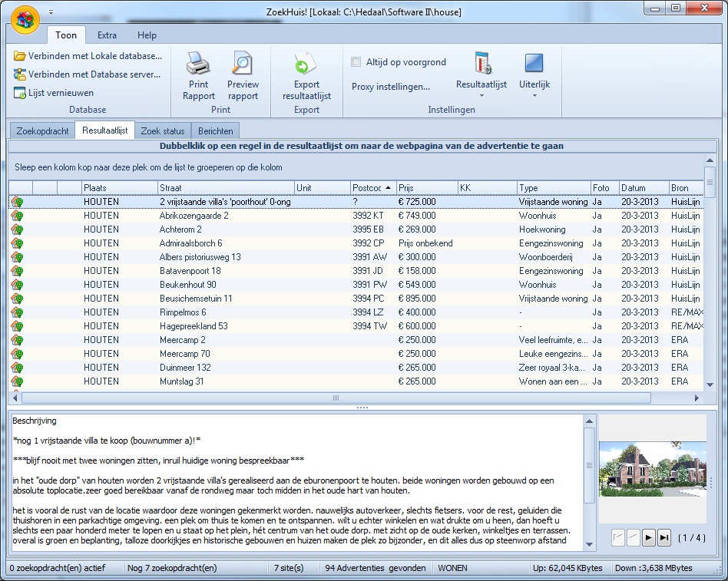Click the horizontal scrollbar of results list

coord(336,398)
